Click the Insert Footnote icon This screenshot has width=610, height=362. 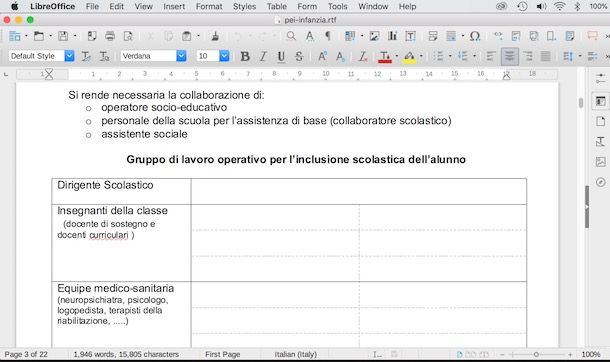click(x=516, y=36)
